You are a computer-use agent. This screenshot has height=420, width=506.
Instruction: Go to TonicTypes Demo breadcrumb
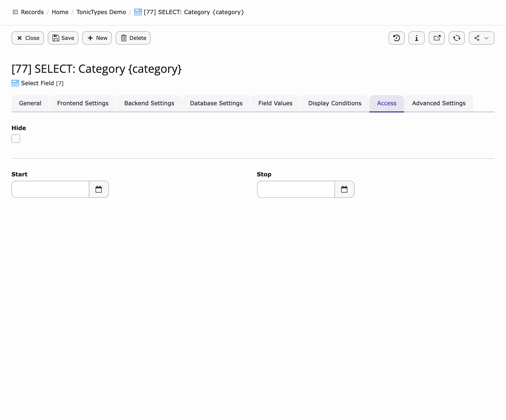101,12
